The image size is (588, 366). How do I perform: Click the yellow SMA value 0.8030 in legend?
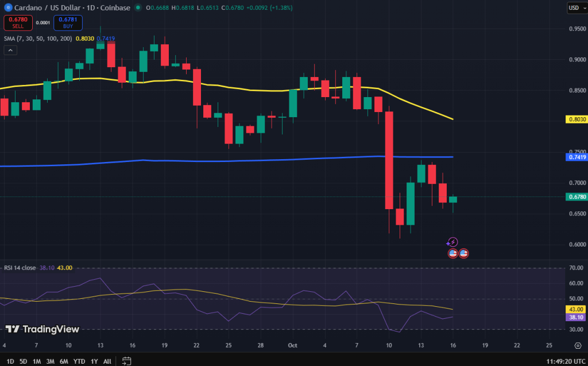pos(85,38)
